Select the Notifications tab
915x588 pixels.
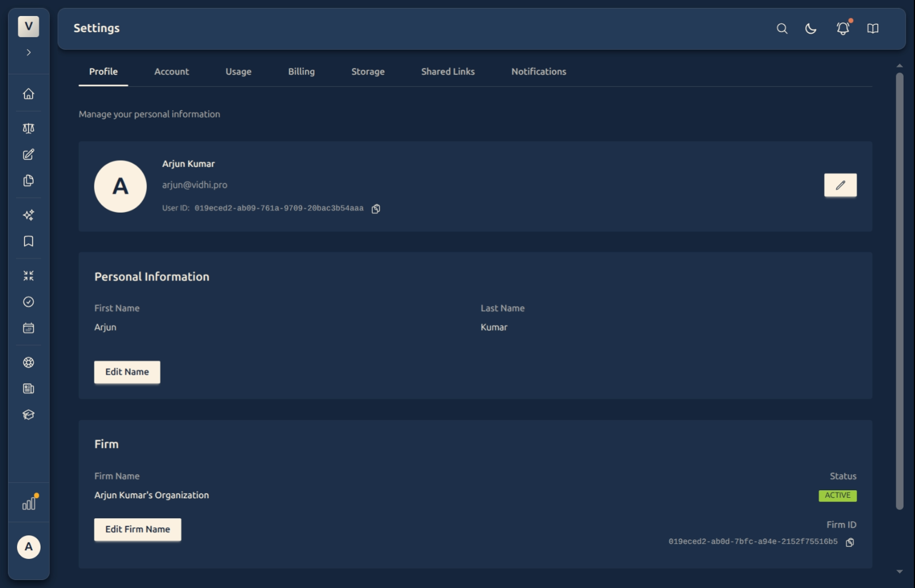(x=539, y=71)
